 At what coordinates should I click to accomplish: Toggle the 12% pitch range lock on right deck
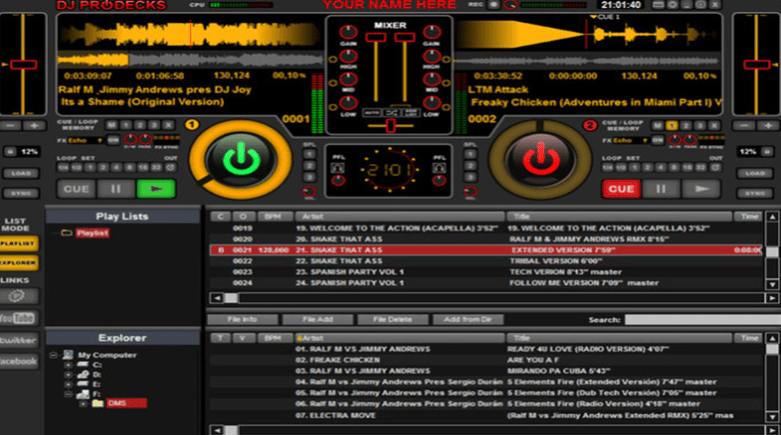(x=767, y=151)
